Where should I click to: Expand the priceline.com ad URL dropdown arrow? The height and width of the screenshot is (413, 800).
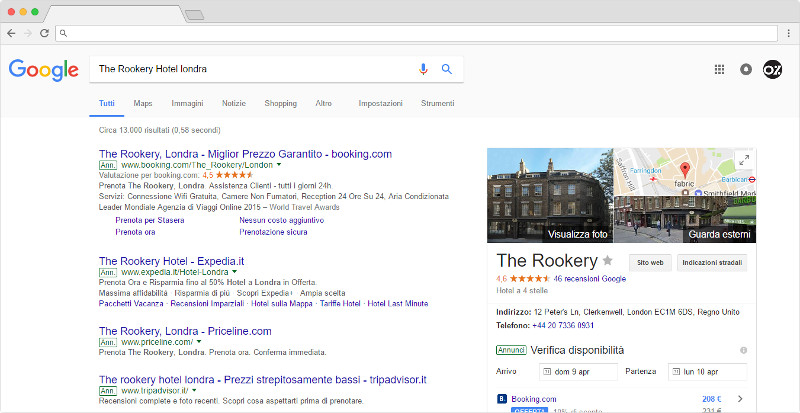pos(198,342)
